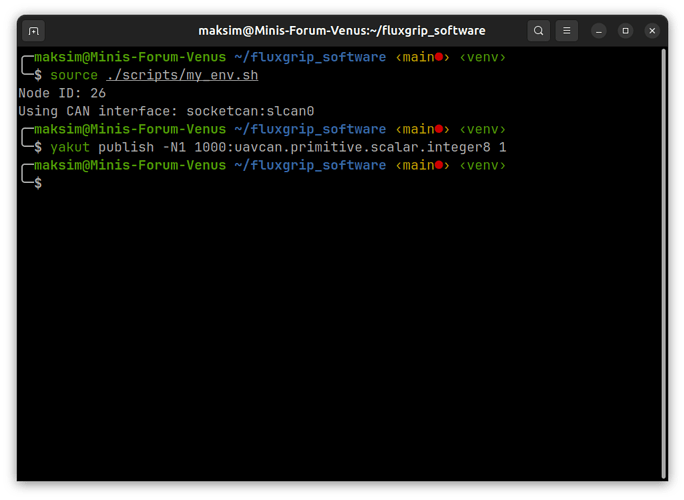The width and height of the screenshot is (684, 500).
Task: Close the terminal window
Action: (x=652, y=31)
